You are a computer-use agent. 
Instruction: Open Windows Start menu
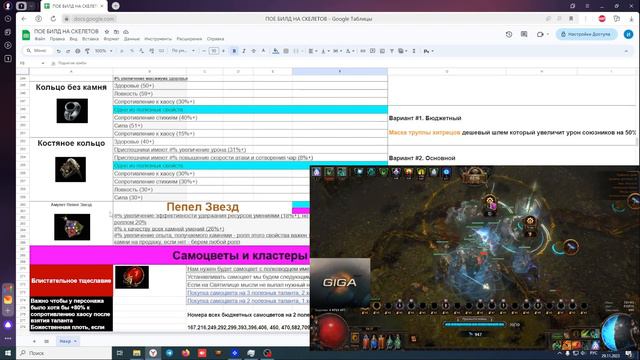coord(8,353)
